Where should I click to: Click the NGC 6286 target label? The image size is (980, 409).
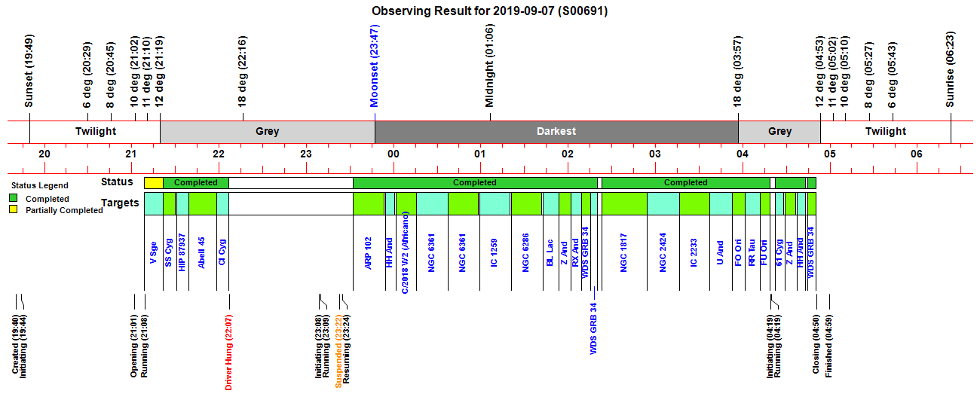click(x=525, y=251)
